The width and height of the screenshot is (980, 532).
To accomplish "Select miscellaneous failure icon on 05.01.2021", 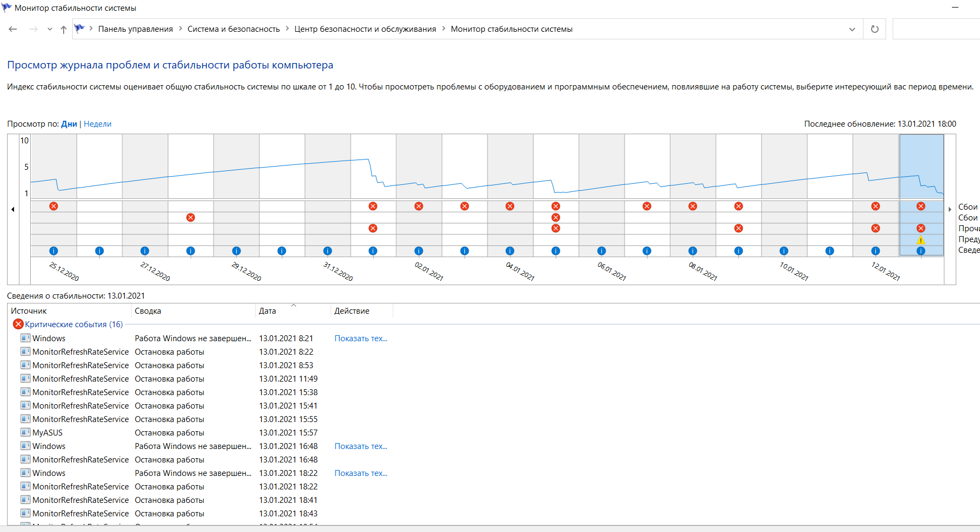I will 556,229.
